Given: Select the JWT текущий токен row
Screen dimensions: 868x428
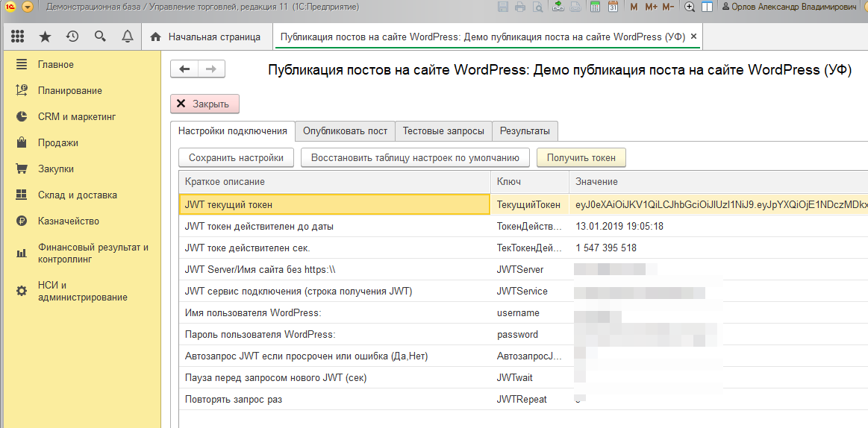Looking at the screenshot, I should click(x=523, y=204).
